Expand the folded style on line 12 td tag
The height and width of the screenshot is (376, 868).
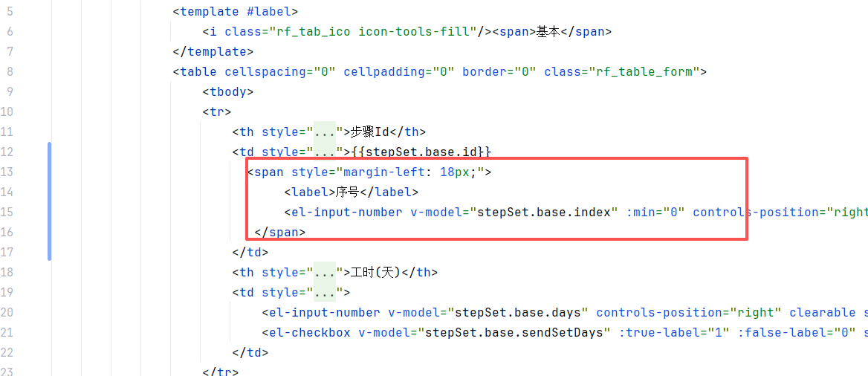tap(324, 152)
